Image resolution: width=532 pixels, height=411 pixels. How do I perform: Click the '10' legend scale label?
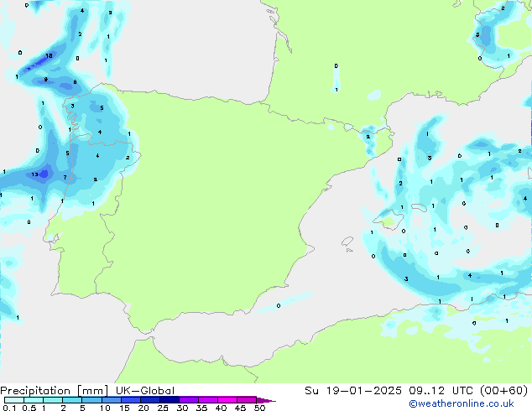tap(105, 408)
